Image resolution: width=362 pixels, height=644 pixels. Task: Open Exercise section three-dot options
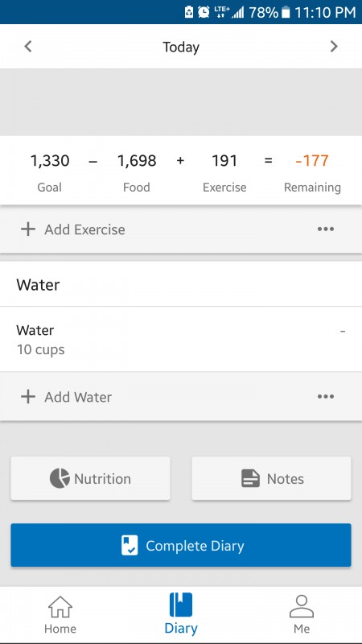tap(326, 229)
